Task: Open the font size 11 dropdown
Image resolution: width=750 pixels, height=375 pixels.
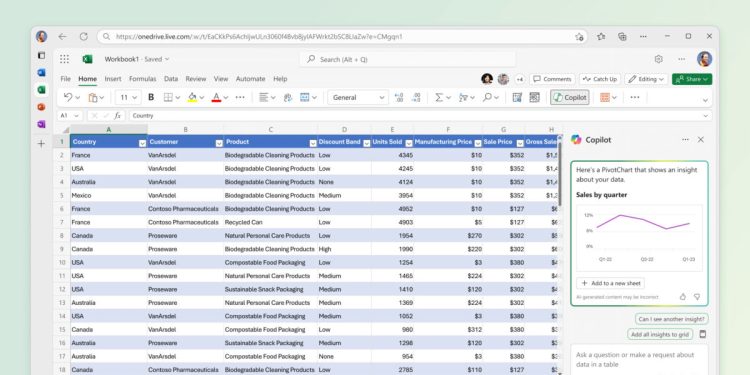Action: 128,98
